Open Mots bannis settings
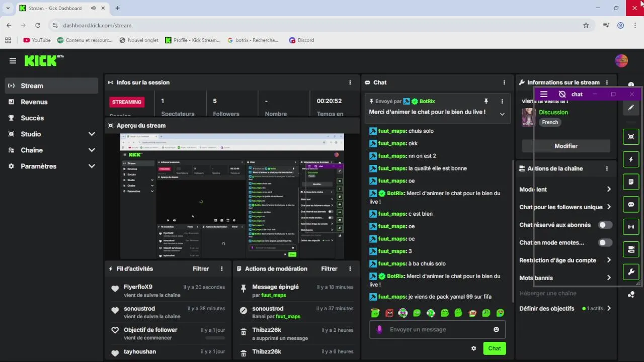This screenshot has width=644, height=362. click(566, 278)
